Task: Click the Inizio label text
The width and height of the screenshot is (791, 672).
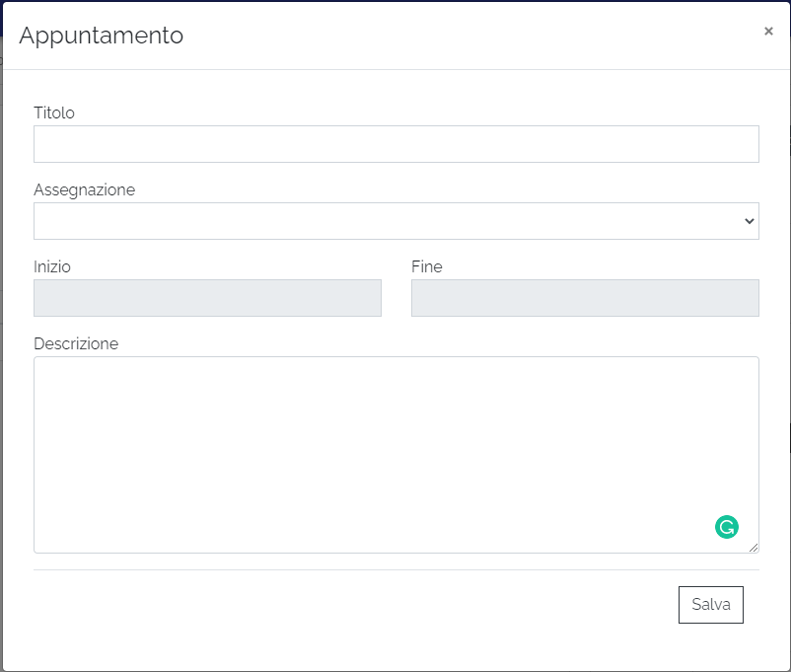Action: [52, 266]
